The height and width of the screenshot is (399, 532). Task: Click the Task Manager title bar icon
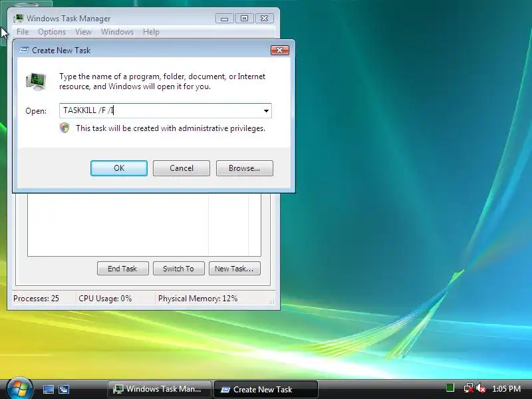point(19,19)
